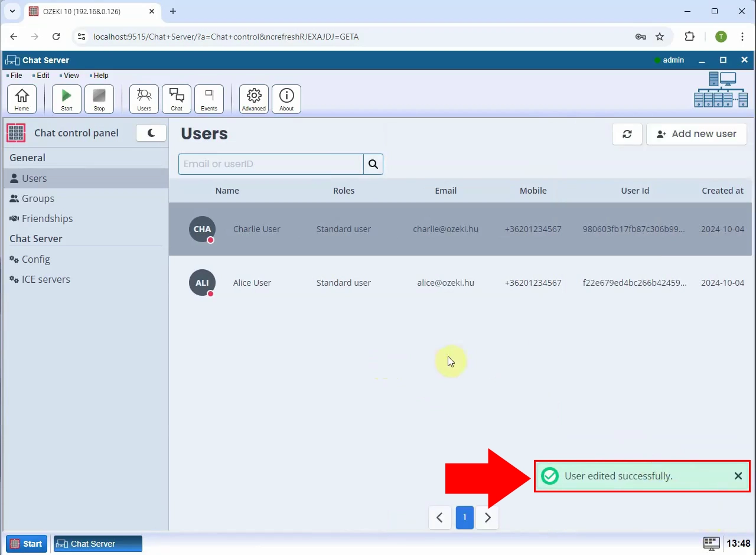Click the search magnifier icon
The width and height of the screenshot is (756, 555).
(x=373, y=164)
